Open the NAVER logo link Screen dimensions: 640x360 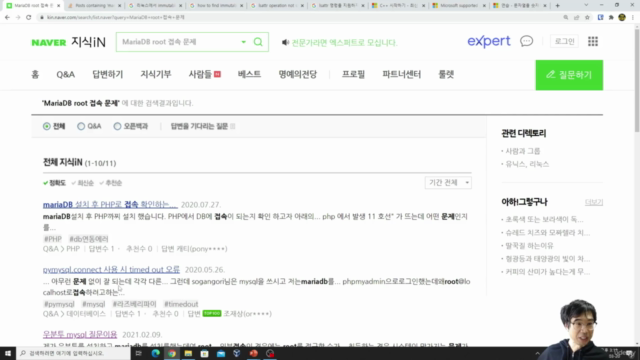(49, 42)
